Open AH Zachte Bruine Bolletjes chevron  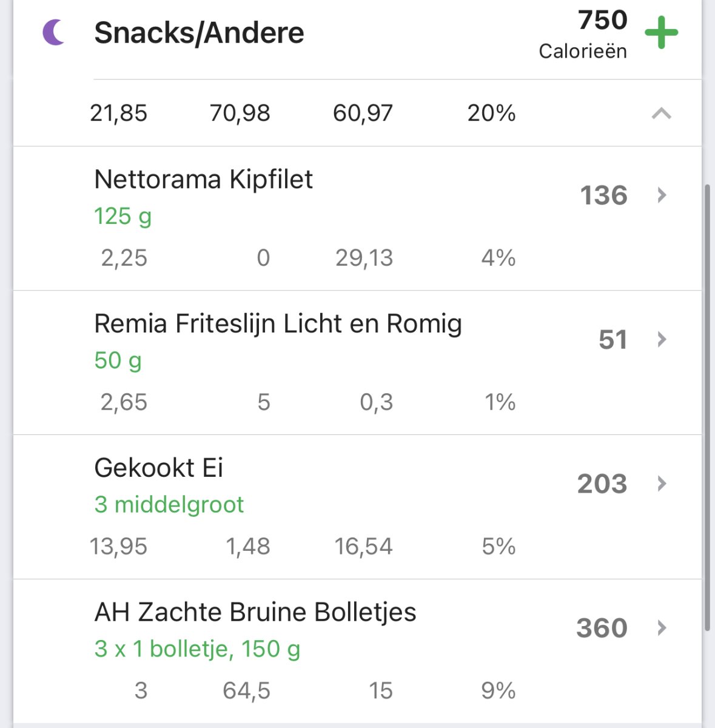[662, 628]
